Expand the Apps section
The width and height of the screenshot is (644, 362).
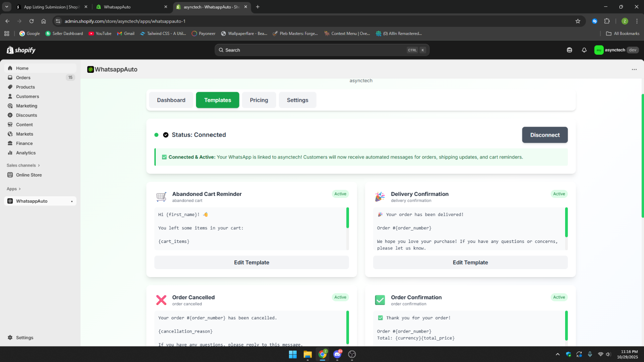(14, 189)
